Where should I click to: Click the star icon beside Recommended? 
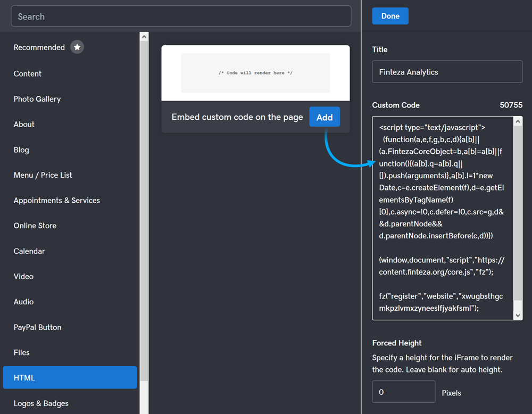tap(77, 47)
